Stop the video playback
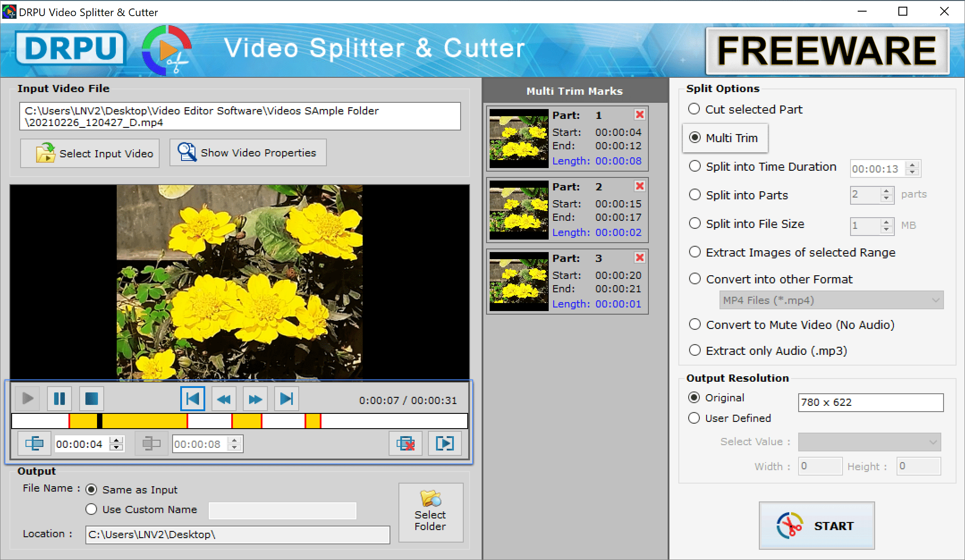 point(91,399)
